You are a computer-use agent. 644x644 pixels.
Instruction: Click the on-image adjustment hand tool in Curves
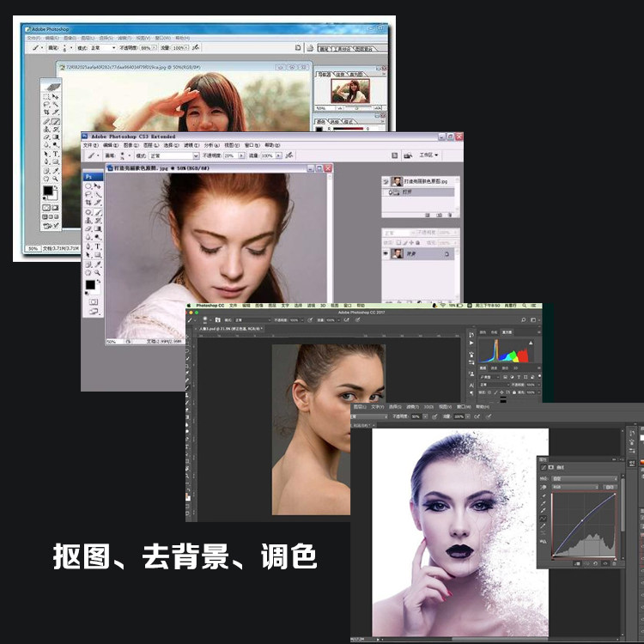(x=543, y=487)
